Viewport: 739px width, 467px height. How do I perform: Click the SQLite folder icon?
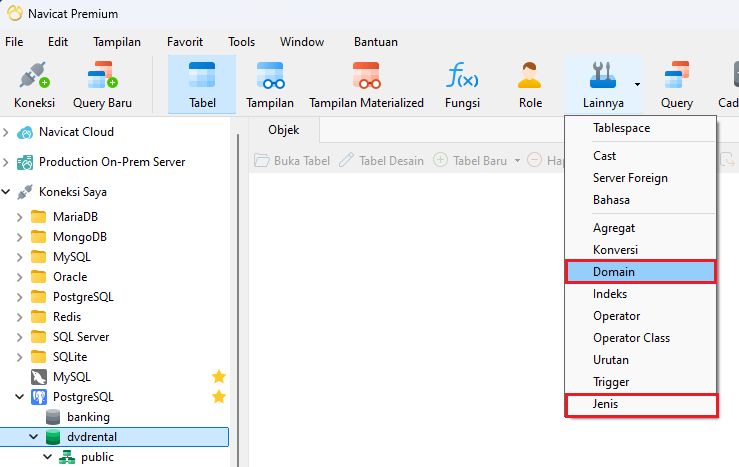tap(39, 357)
